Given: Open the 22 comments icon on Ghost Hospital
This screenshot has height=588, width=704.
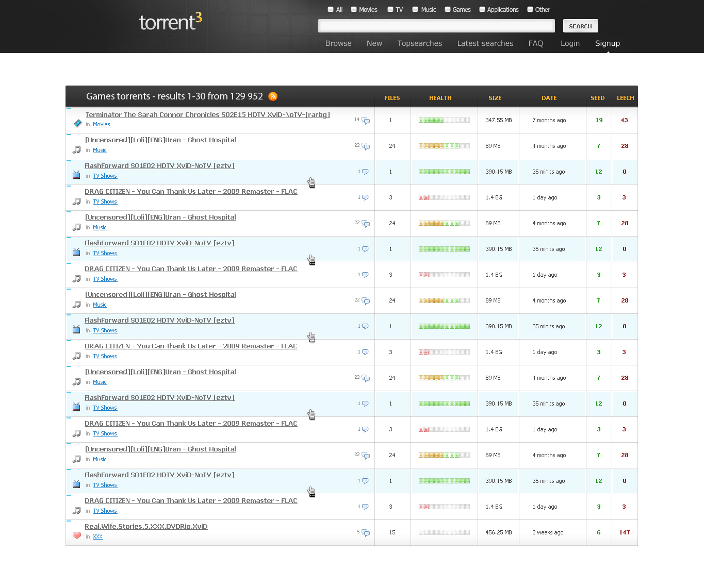Looking at the screenshot, I should (365, 147).
